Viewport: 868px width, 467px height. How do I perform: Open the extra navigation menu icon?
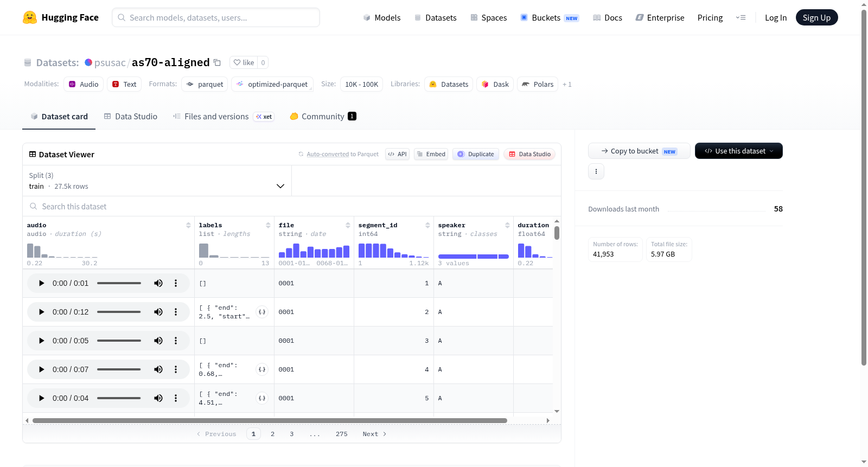click(741, 17)
